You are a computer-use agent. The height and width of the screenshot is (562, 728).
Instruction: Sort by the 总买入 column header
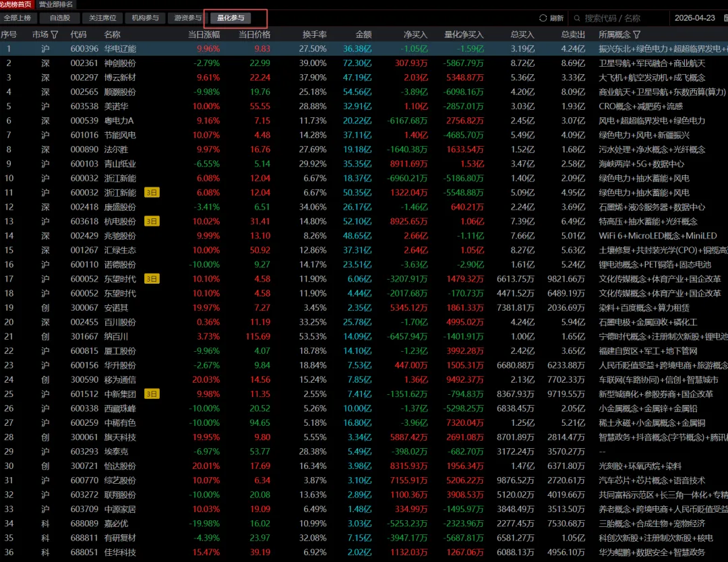(x=522, y=34)
